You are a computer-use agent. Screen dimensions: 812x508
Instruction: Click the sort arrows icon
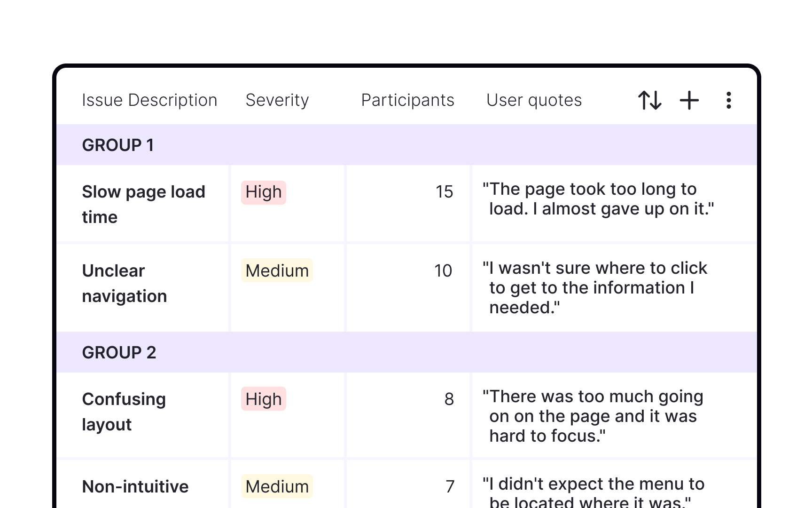click(x=649, y=100)
